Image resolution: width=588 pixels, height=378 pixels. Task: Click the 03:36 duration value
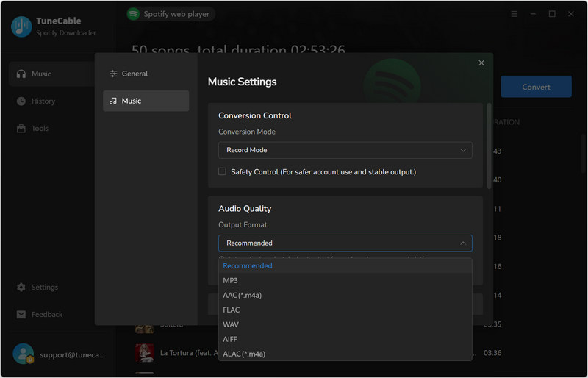point(492,353)
